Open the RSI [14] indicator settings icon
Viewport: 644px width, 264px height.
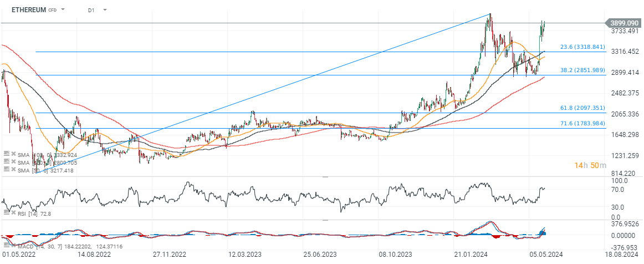(x=6, y=212)
